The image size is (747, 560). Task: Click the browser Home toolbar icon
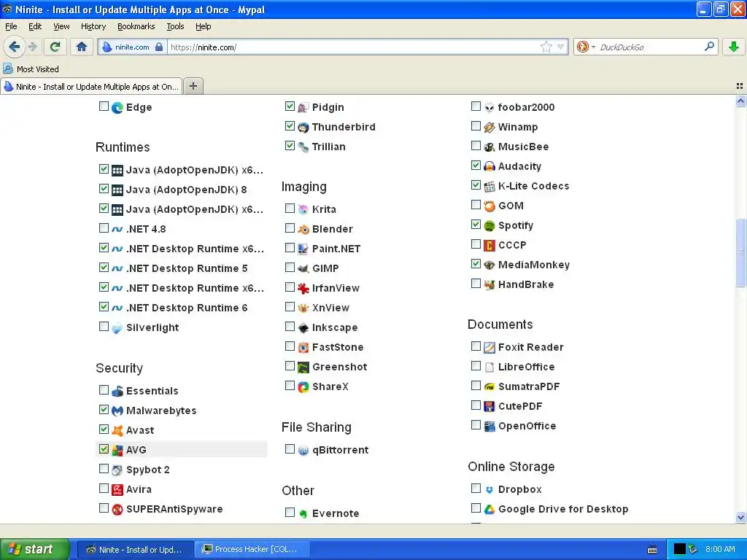(x=82, y=47)
